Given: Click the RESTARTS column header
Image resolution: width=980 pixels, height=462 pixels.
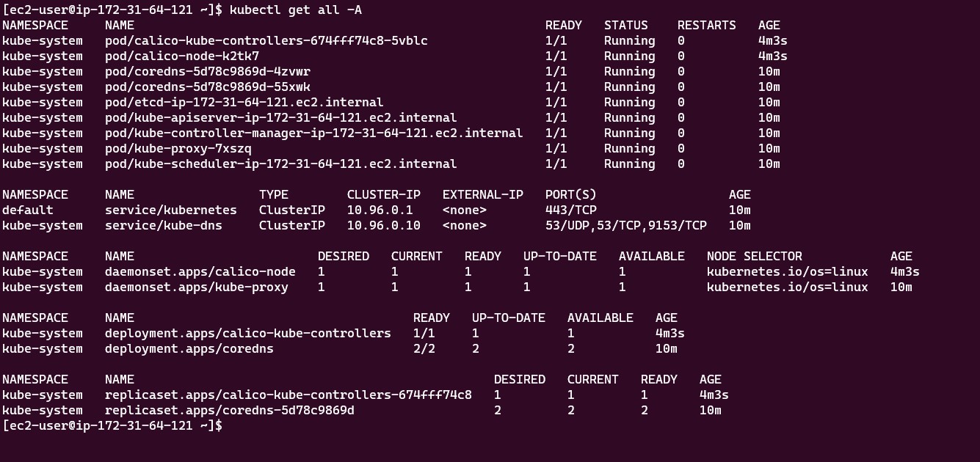Looking at the screenshot, I should [x=707, y=25].
